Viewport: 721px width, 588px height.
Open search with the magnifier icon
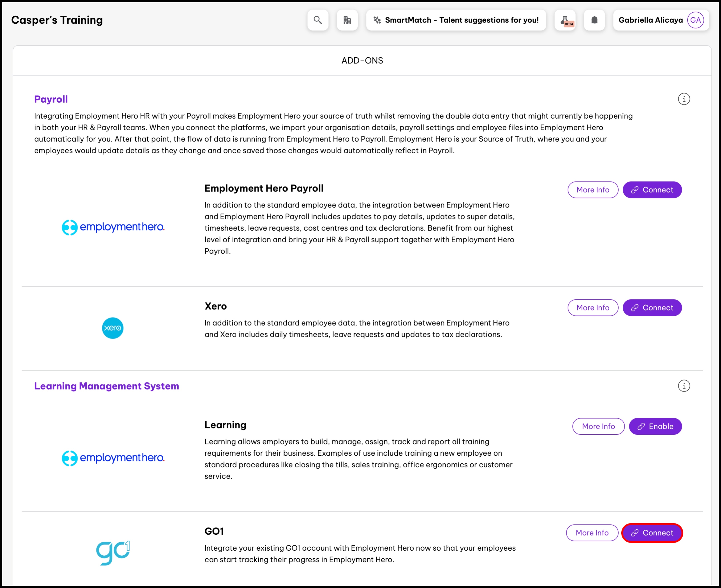[318, 20]
